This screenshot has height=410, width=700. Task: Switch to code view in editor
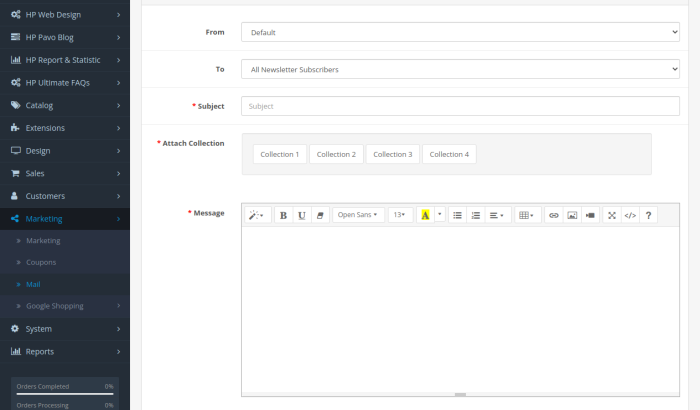(630, 215)
